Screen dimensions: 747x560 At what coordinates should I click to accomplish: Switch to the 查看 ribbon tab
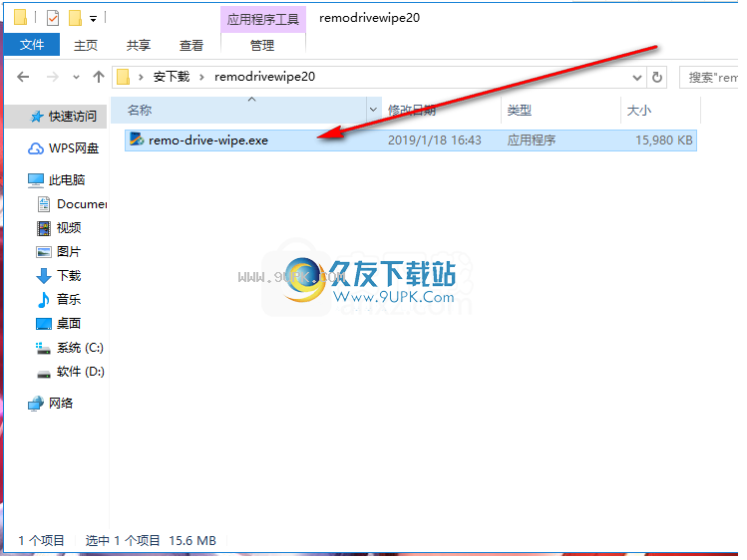click(191, 45)
